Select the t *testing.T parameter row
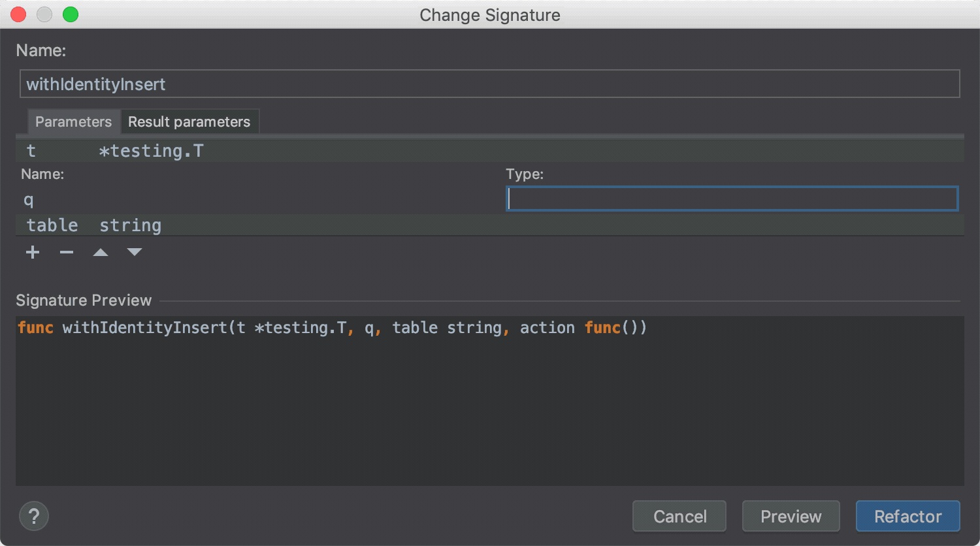Viewport: 980px width, 546px height. point(490,151)
